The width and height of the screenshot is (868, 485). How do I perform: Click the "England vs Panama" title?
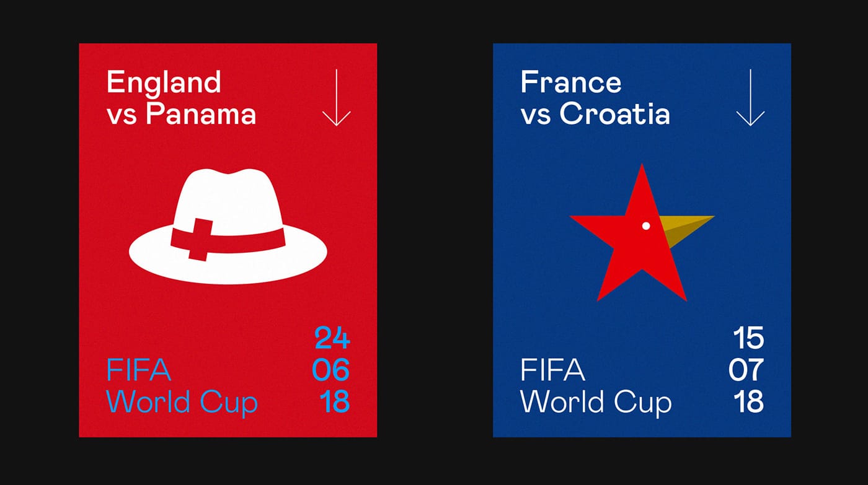[x=181, y=98]
